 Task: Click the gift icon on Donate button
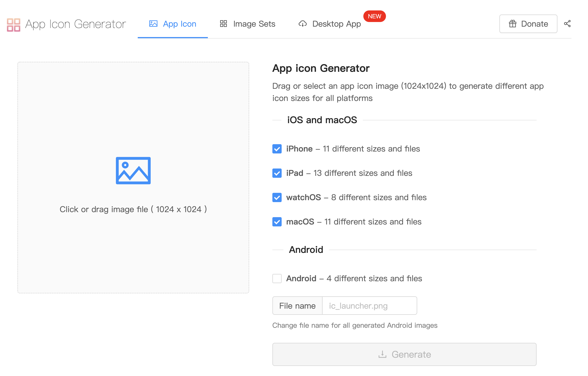(512, 24)
